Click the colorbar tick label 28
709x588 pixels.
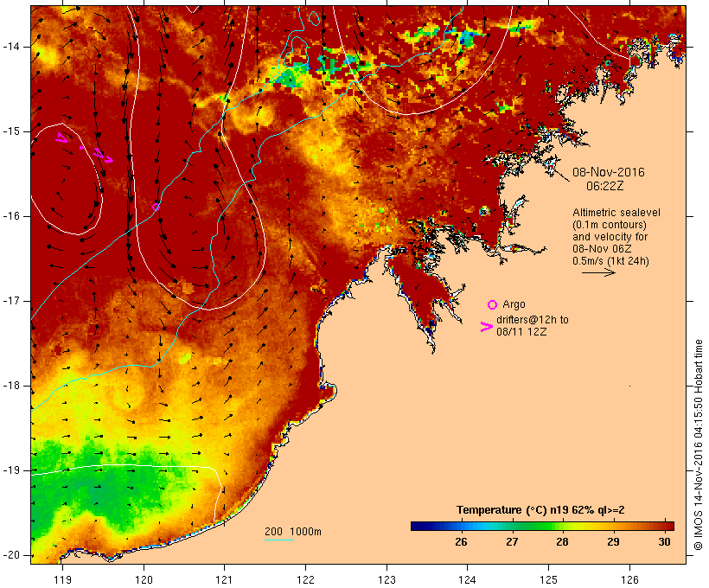pos(562,542)
